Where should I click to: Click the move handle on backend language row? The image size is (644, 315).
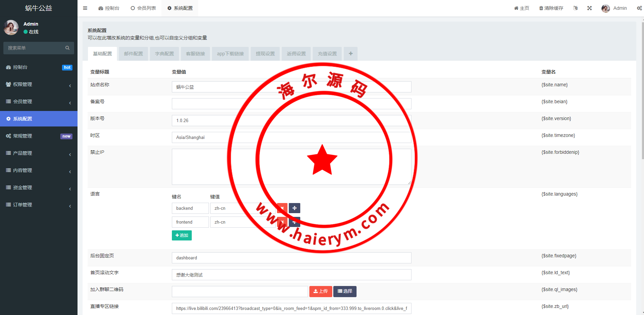[295, 208]
